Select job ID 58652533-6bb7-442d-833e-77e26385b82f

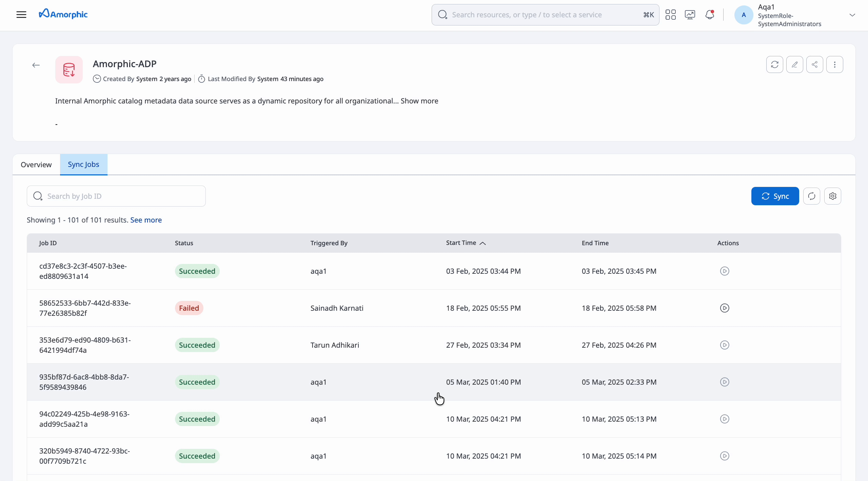tap(85, 308)
